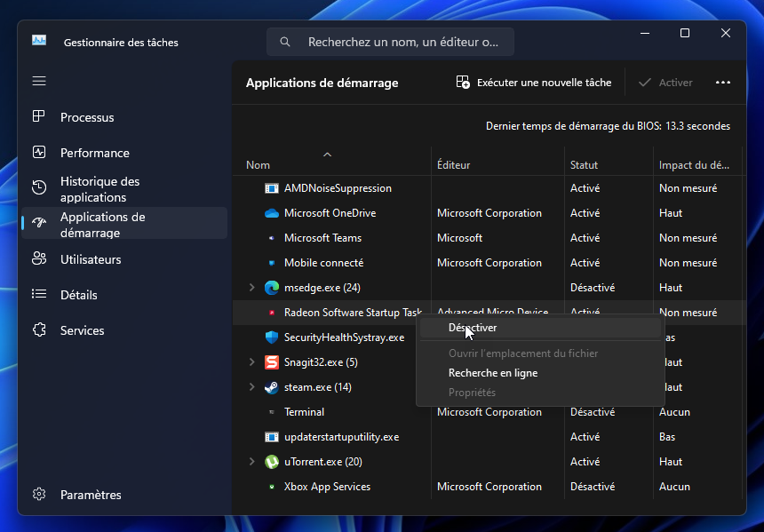This screenshot has height=532, width=764.
Task: Click the AMDNoiseSuppression icon
Action: (x=271, y=188)
